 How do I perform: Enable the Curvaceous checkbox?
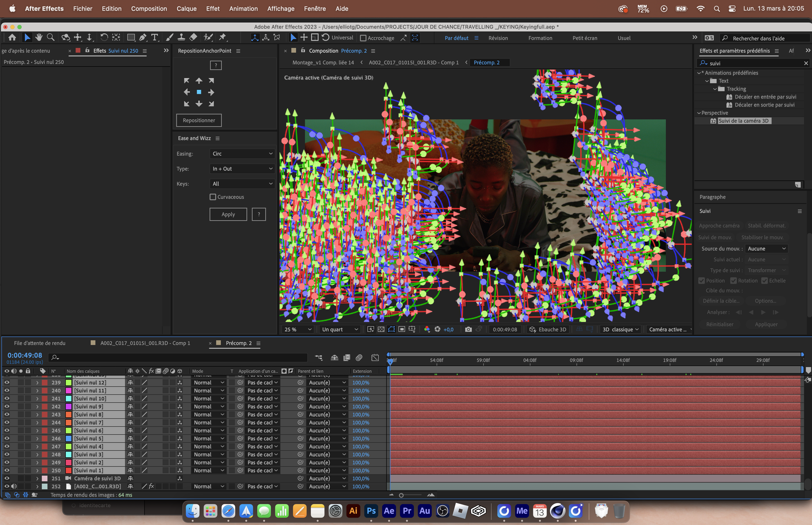click(213, 197)
